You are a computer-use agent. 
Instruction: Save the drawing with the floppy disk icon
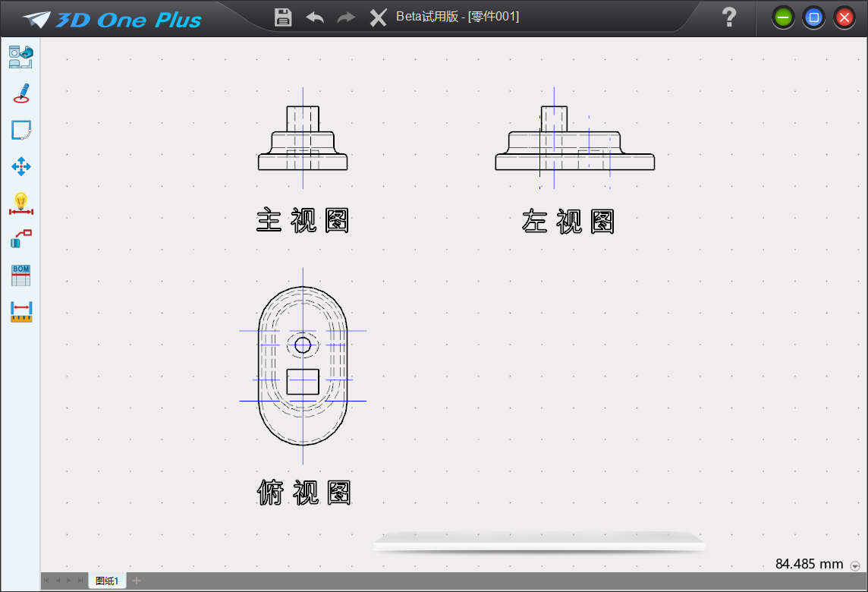(283, 17)
